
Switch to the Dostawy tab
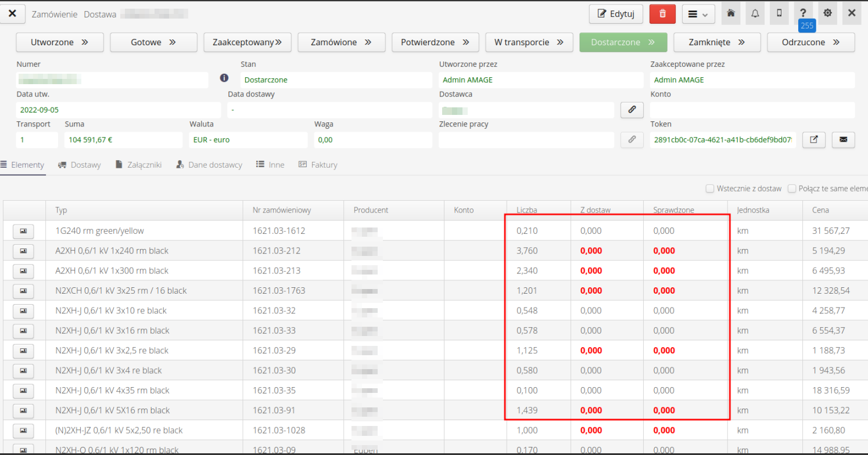pyautogui.click(x=80, y=165)
